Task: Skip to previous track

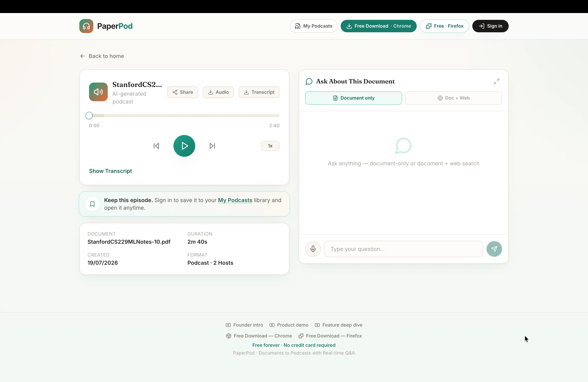Action: click(x=156, y=146)
